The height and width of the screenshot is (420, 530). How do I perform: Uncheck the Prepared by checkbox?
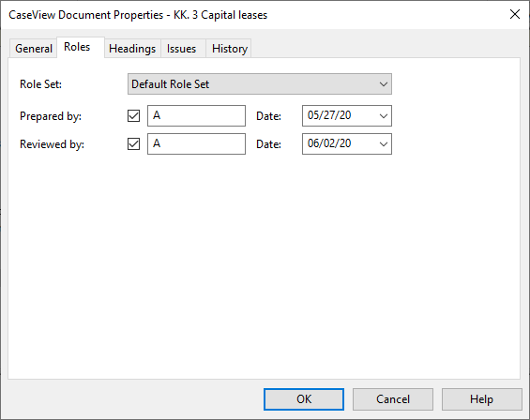coord(133,116)
